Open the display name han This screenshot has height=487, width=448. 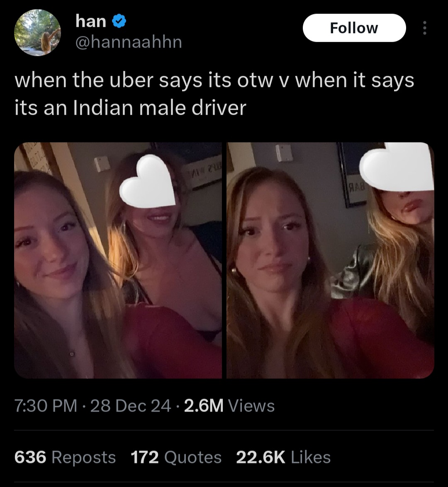[91, 22]
